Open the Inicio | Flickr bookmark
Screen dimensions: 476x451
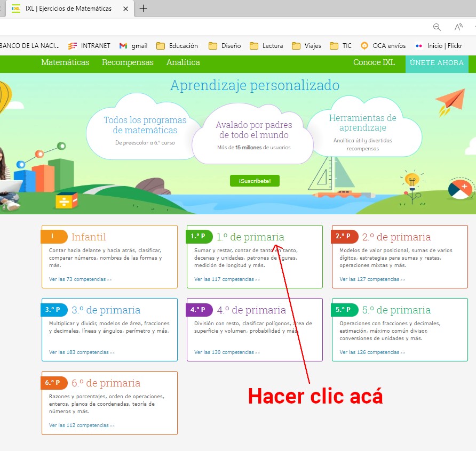439,46
